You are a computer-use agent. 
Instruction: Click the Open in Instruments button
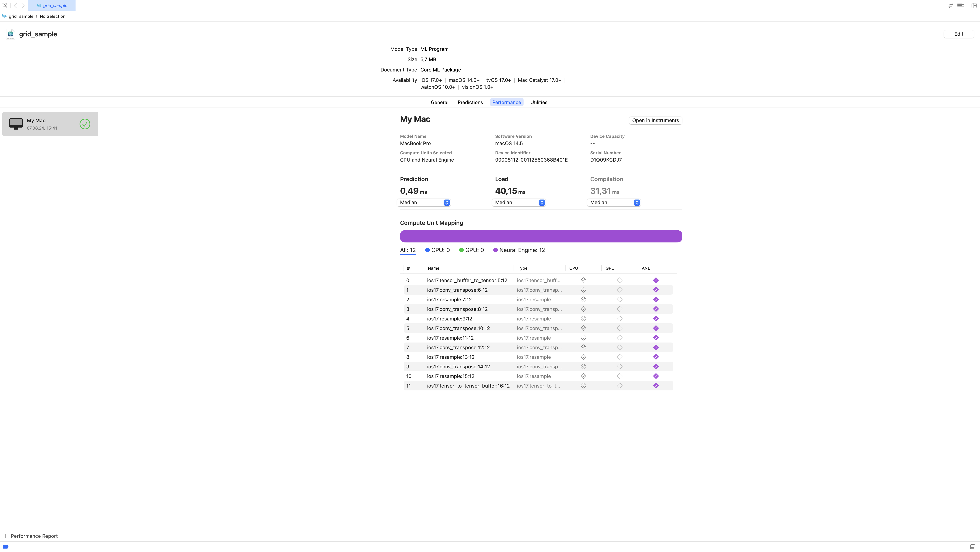click(655, 120)
